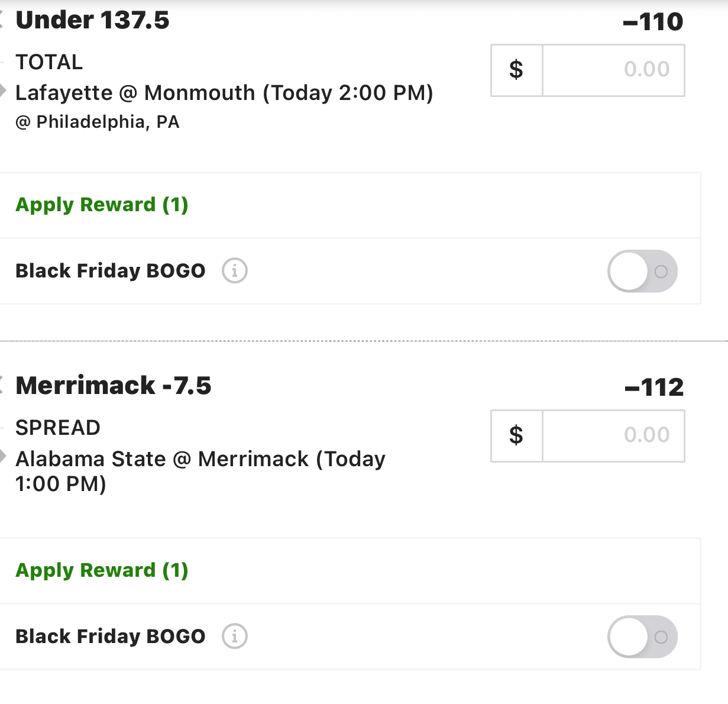
Task: Click dollar sign beside Merrimack -7.5 wager
Action: (x=516, y=435)
